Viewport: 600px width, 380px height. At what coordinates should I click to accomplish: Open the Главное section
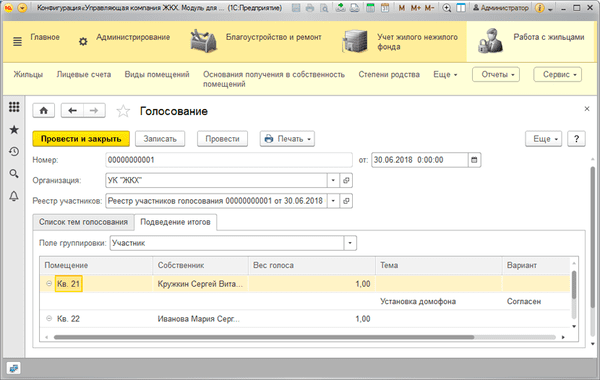[x=45, y=37]
